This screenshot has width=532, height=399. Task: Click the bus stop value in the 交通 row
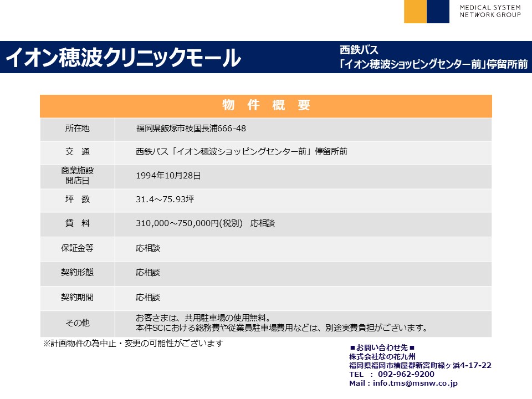click(x=242, y=152)
